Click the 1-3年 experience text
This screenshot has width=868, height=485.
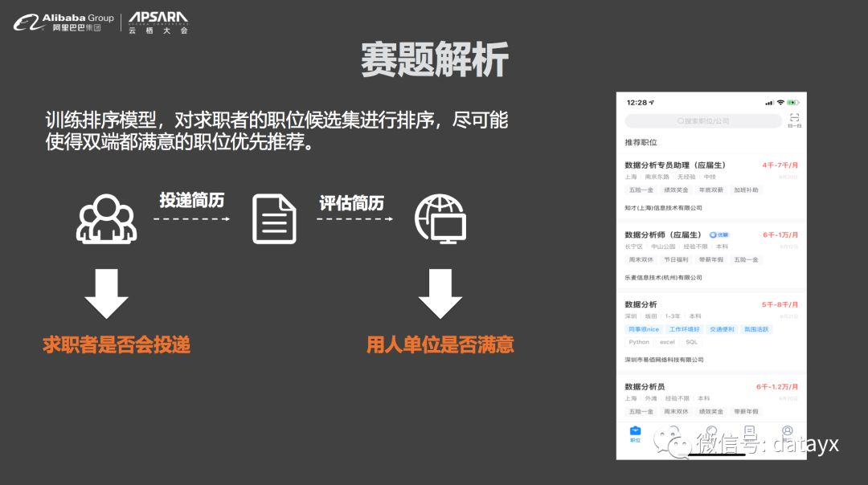(x=673, y=316)
